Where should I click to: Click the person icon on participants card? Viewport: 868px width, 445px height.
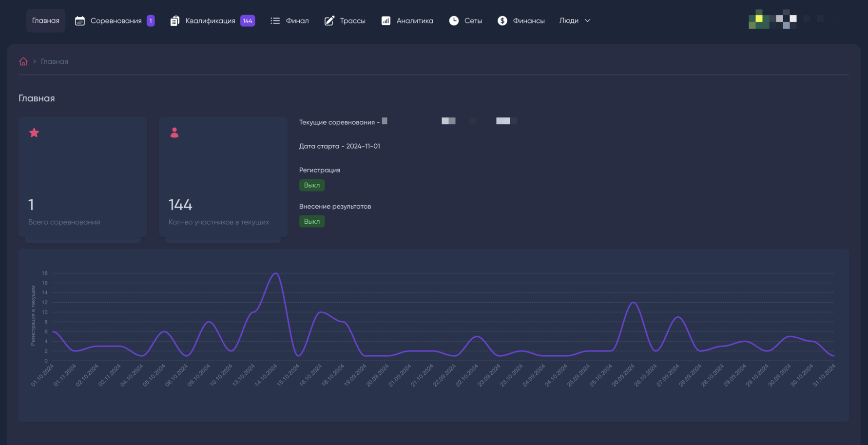tap(174, 133)
